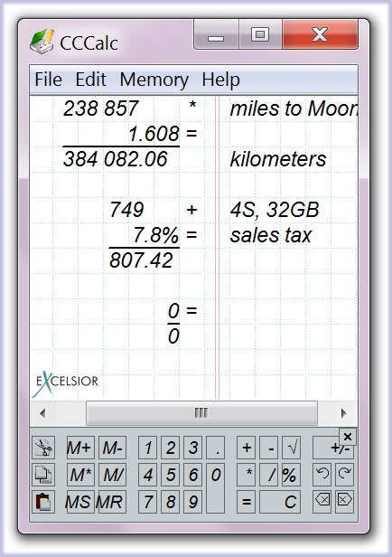Click the value 238 857
The width and height of the screenshot is (392, 557).
pyautogui.click(x=100, y=109)
